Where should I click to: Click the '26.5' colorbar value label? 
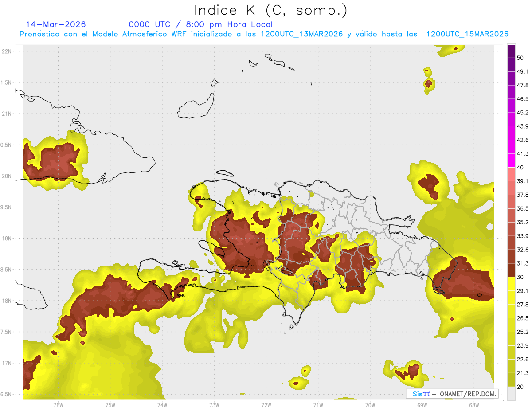pos(523,318)
